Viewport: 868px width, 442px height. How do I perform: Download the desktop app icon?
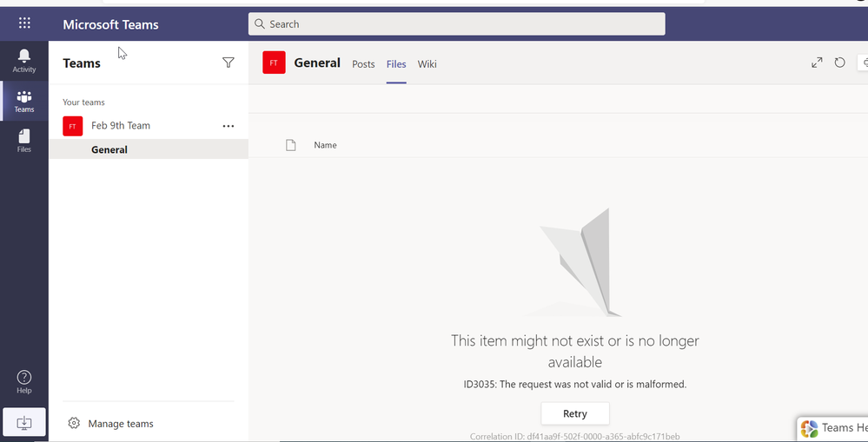click(x=23, y=423)
